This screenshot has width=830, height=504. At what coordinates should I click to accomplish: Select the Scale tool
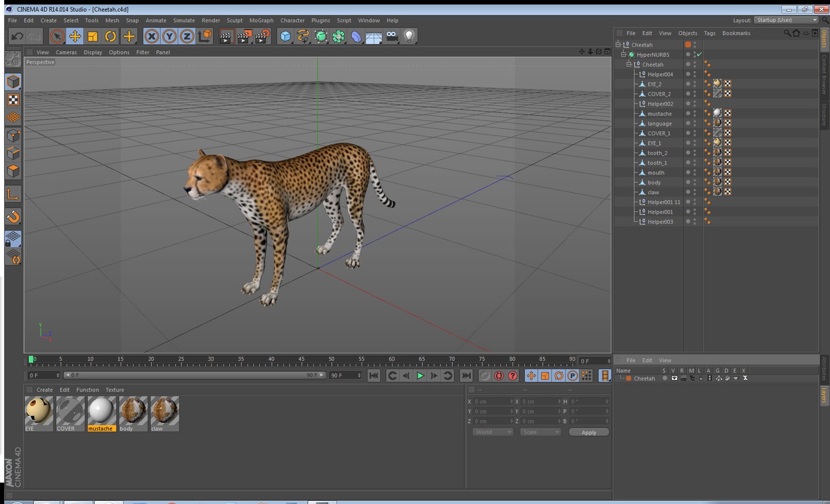[x=92, y=36]
